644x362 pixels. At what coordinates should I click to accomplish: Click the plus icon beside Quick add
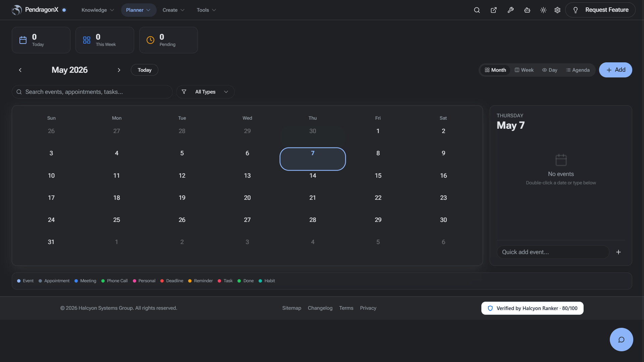click(x=619, y=252)
